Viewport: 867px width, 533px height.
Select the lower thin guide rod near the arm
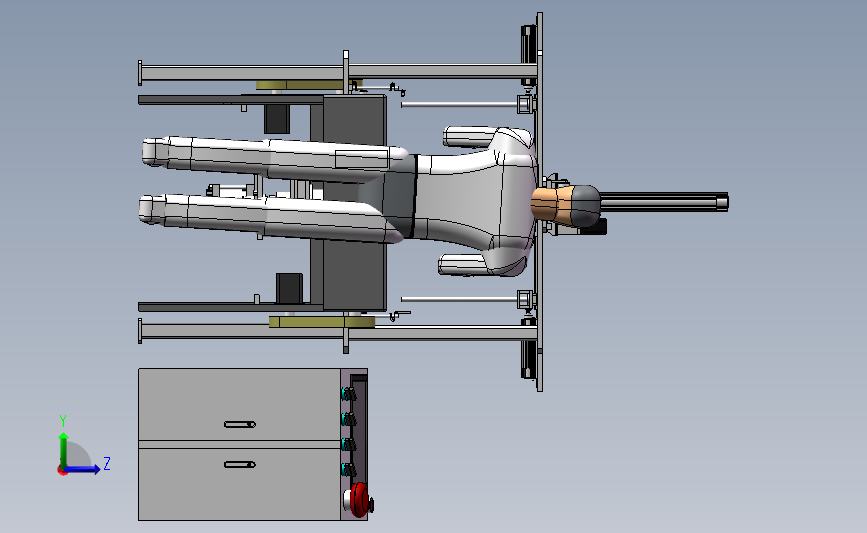point(459,299)
